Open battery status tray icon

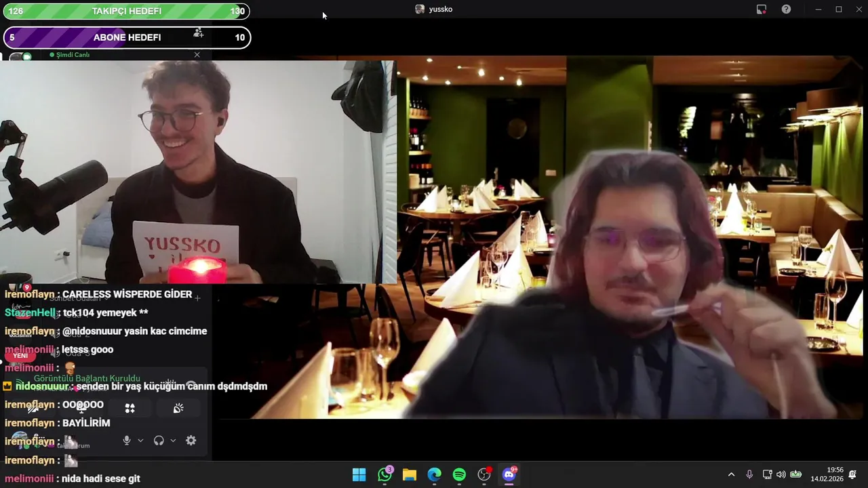click(x=796, y=474)
